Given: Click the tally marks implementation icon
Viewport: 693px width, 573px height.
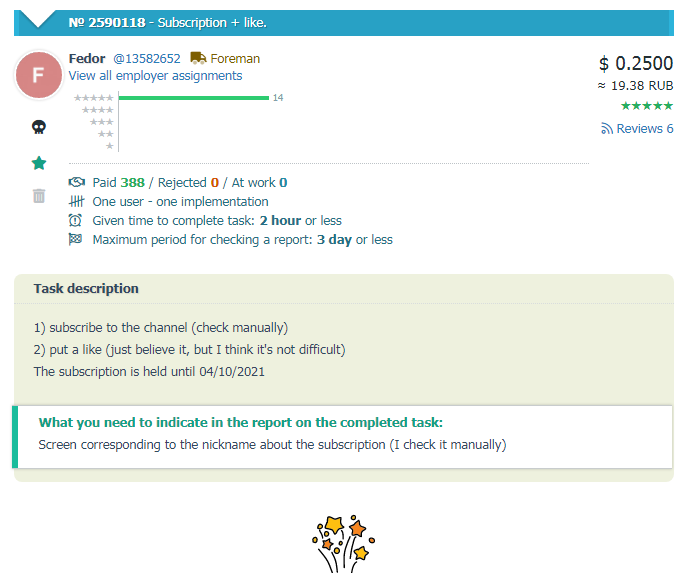Looking at the screenshot, I should pos(76,202).
